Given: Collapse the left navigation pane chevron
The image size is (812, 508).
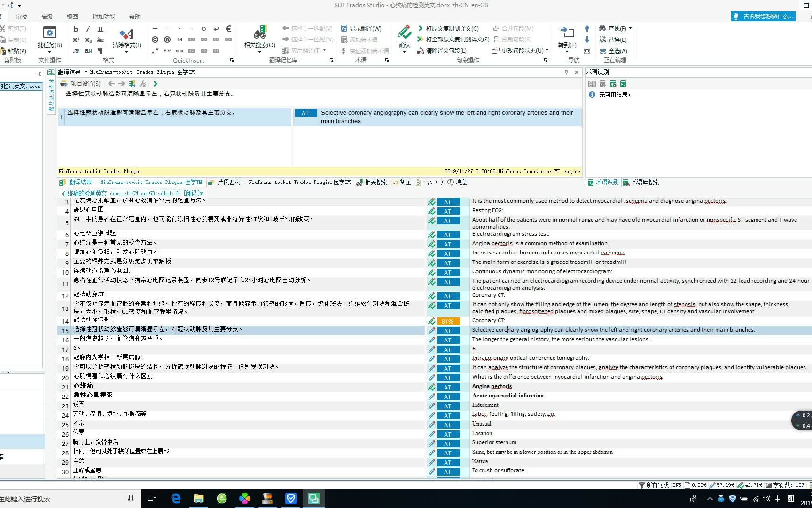Looking at the screenshot, I should [39, 74].
